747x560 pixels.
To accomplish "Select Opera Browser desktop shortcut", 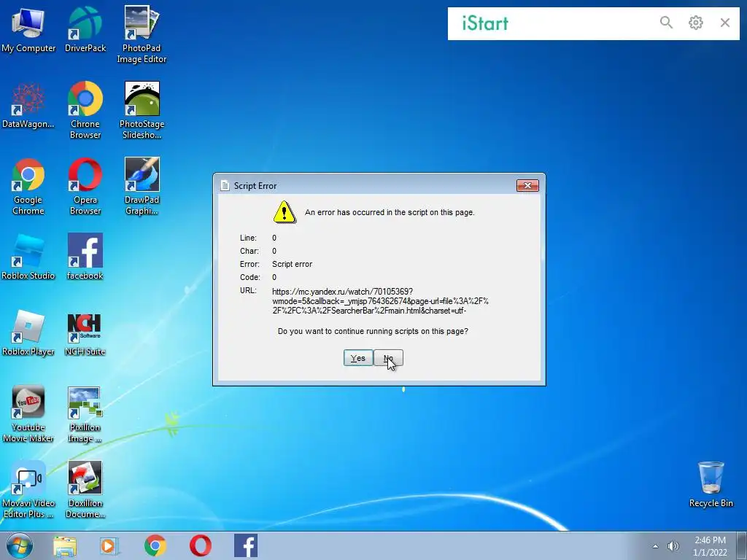I will 85,187.
